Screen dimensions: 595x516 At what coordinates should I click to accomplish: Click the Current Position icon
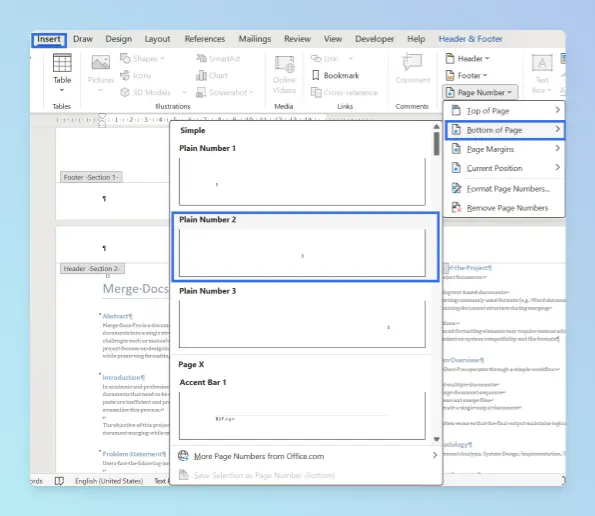(456, 168)
